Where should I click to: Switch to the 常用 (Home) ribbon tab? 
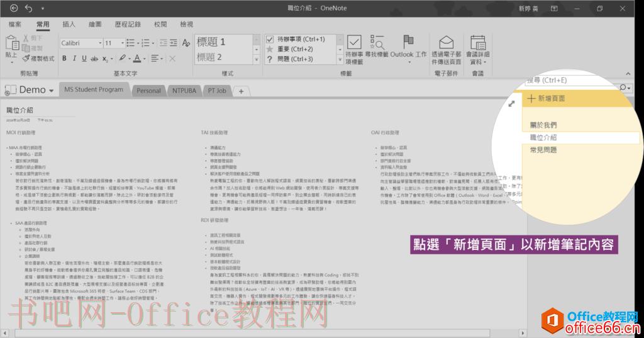pyautogui.click(x=43, y=25)
